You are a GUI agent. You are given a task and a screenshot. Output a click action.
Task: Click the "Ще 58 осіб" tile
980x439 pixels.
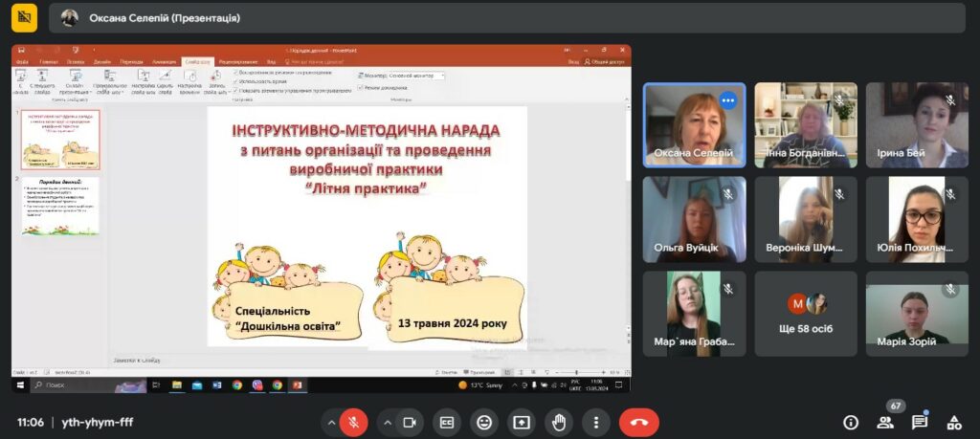[806, 314]
